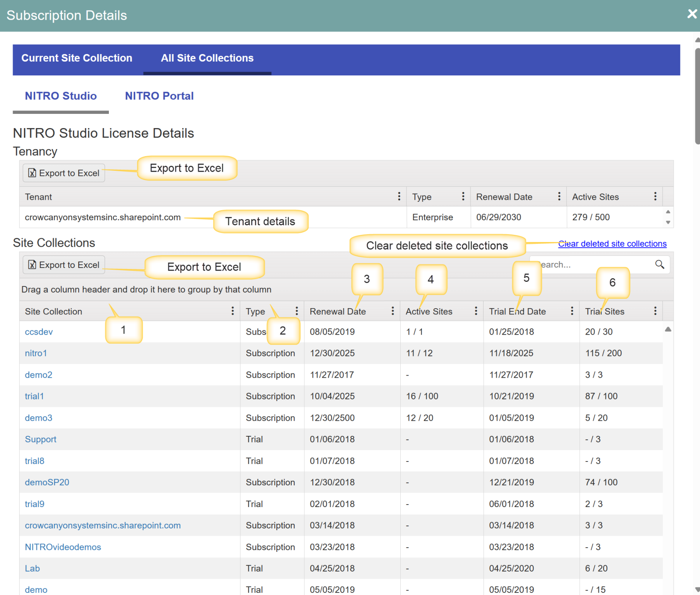This screenshot has height=595, width=700.
Task: Switch to Current Site Collection tab
Action: (77, 58)
